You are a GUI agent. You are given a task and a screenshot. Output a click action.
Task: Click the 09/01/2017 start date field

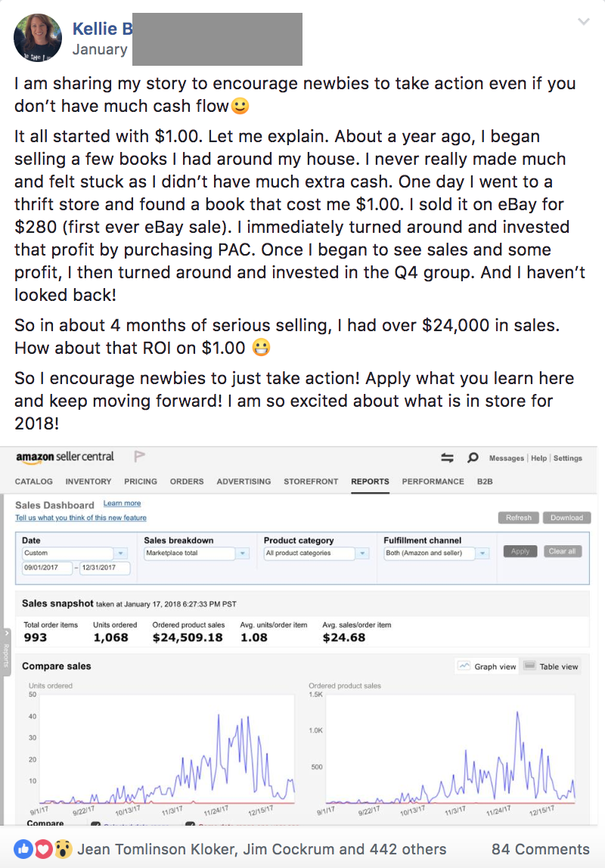click(48, 567)
